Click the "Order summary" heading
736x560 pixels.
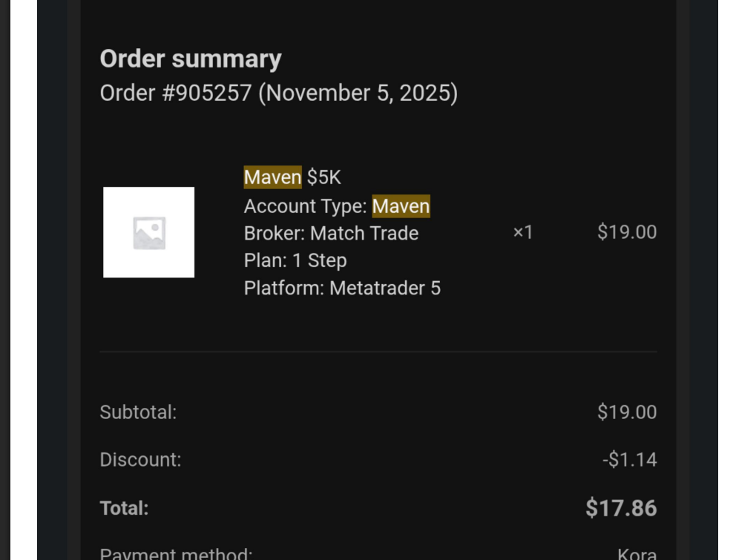click(191, 59)
